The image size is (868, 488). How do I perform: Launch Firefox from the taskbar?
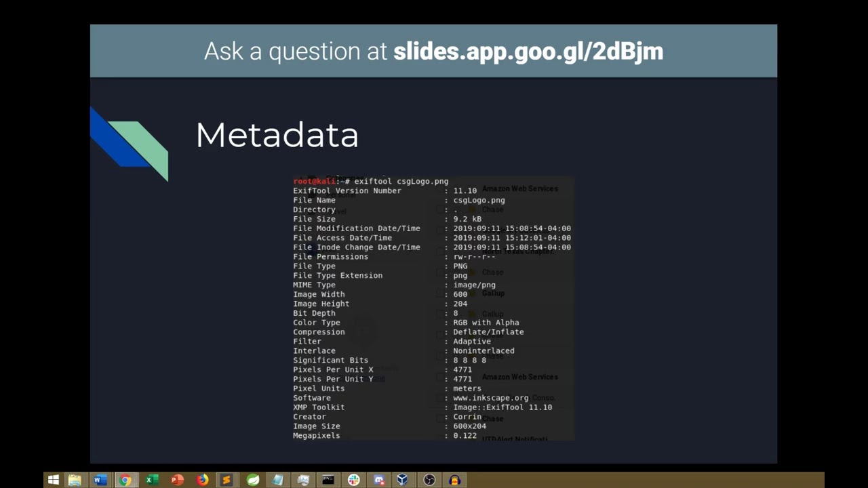click(x=202, y=480)
